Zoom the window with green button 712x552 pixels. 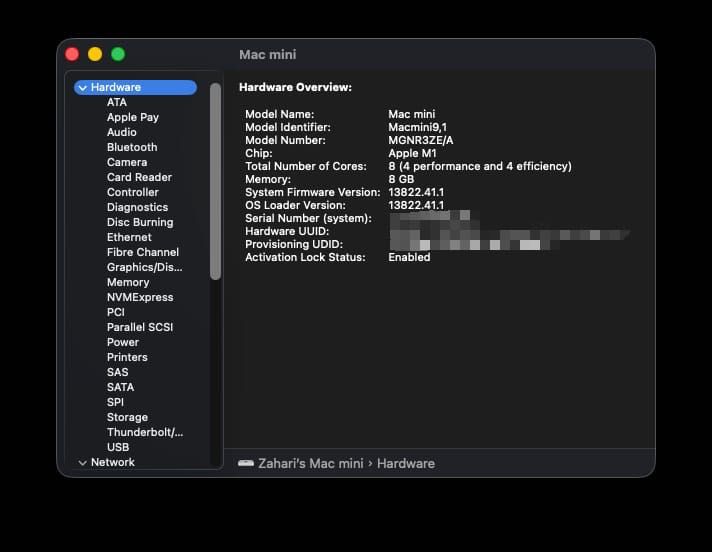point(118,54)
